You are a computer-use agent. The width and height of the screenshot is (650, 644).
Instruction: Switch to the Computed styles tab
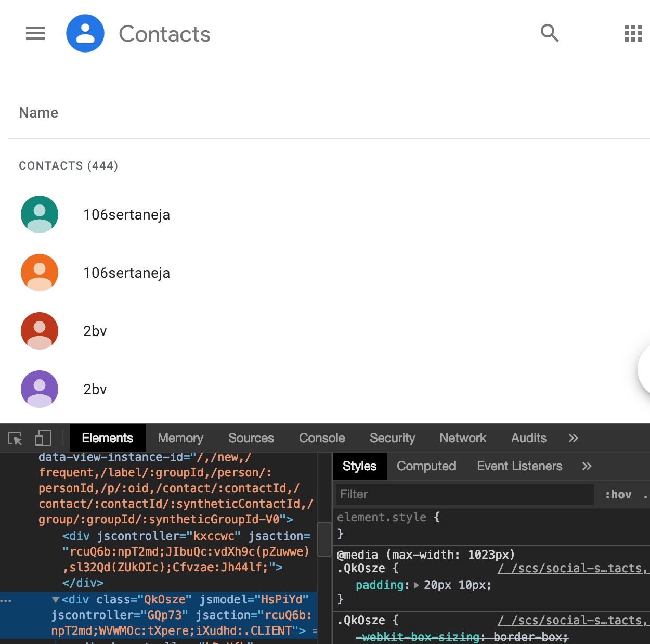426,466
